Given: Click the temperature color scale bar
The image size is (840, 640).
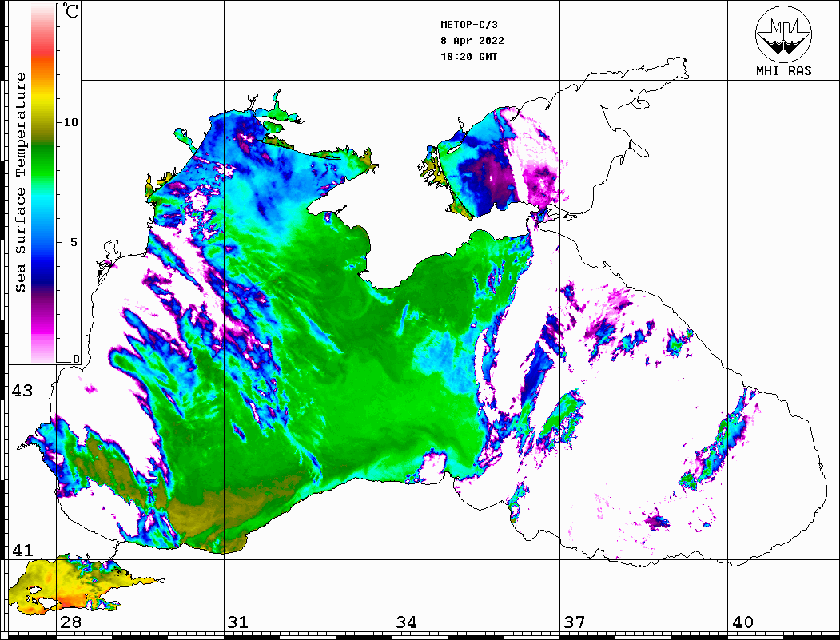Looking at the screenshot, I should [43, 183].
